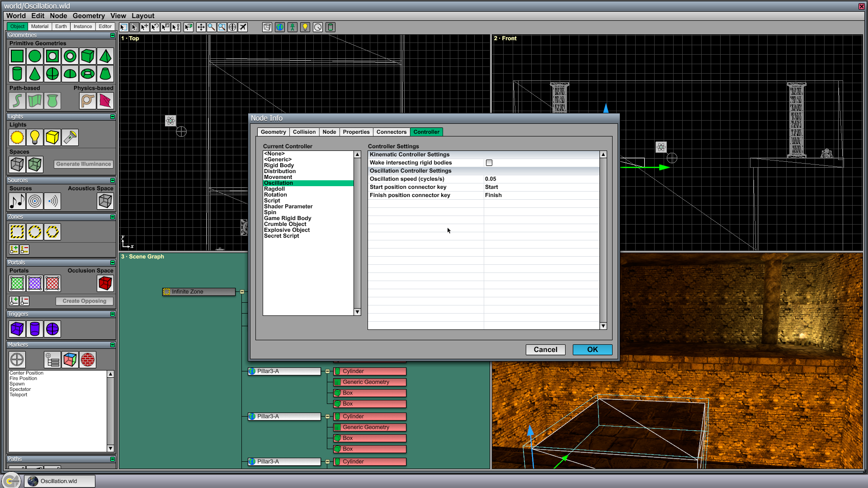Open the Geometry menu
This screenshot has width=868, height=488.
click(x=89, y=16)
